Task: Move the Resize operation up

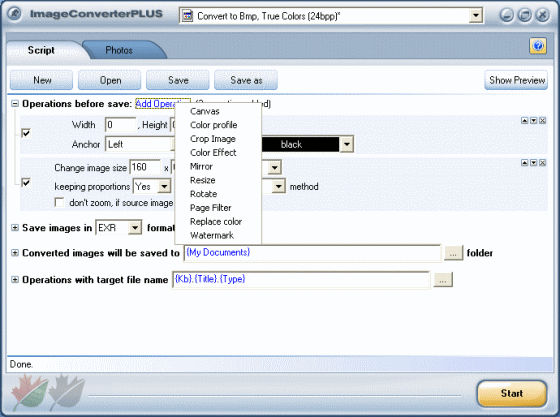Action: tap(524, 163)
